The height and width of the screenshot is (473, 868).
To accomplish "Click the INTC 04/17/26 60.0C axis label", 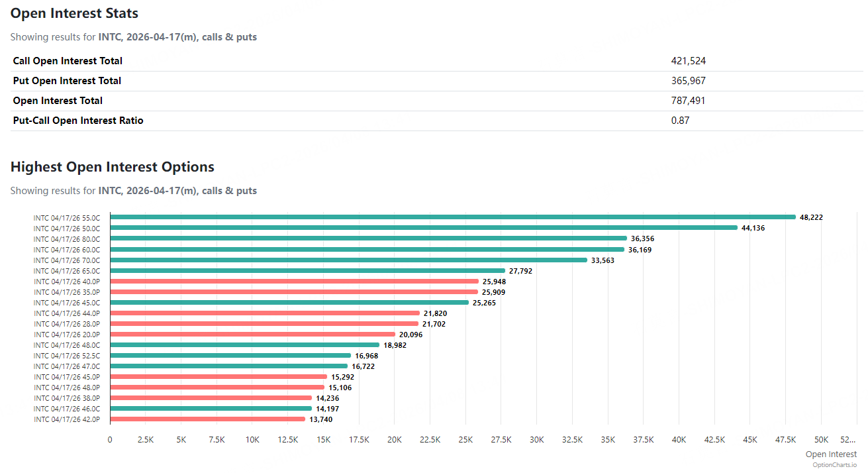I will tap(67, 250).
